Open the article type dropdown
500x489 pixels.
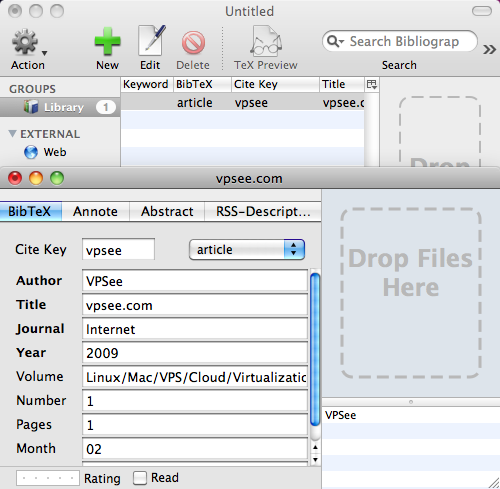coord(247,249)
